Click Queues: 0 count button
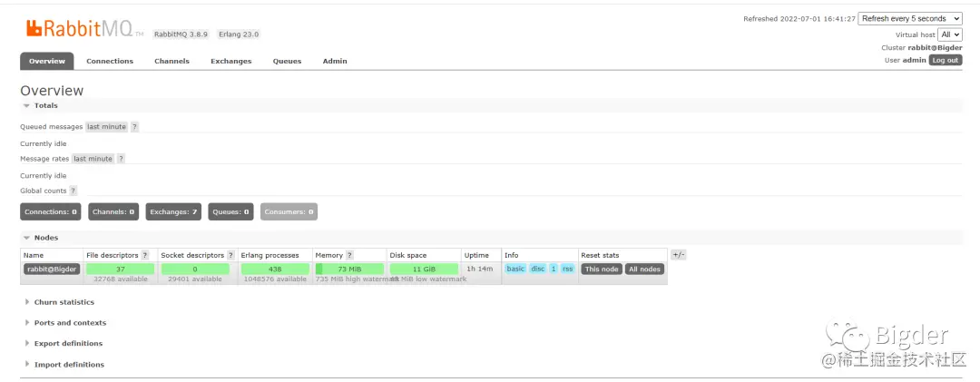This screenshot has height=382, width=980. pyautogui.click(x=231, y=212)
